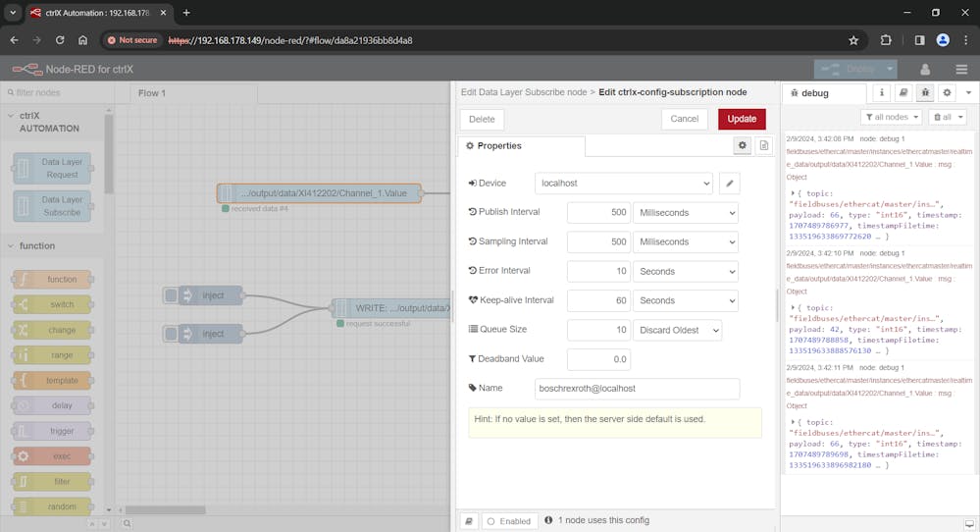
Task: Click the book icon in editor footer
Action: click(469, 520)
